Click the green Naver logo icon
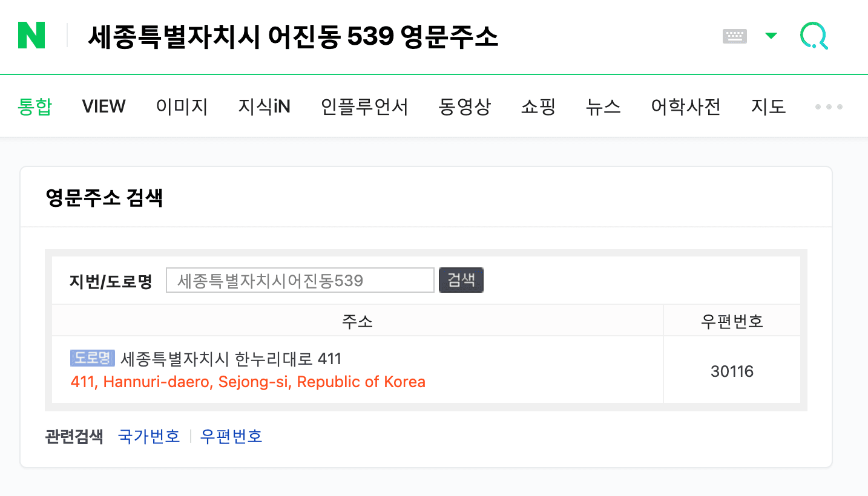 click(x=31, y=36)
